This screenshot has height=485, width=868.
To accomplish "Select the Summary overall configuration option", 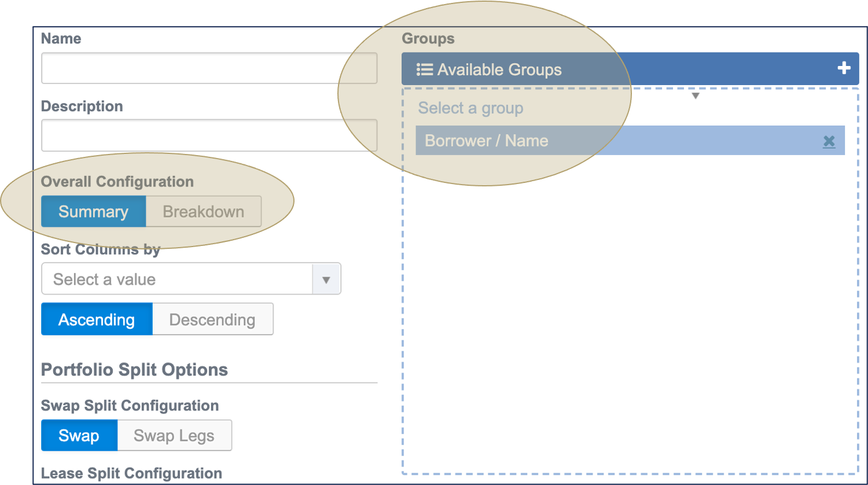I will 93,212.
